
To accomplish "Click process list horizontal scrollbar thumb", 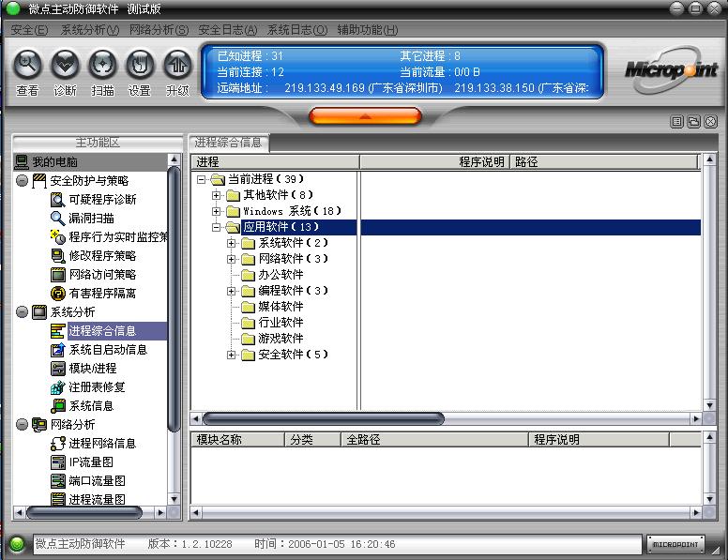I will [323, 419].
